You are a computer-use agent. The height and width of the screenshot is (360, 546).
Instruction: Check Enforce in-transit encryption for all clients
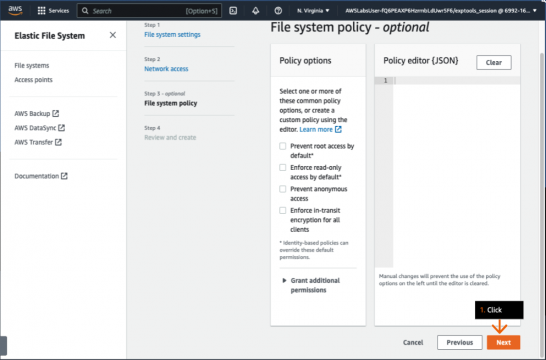(x=283, y=211)
